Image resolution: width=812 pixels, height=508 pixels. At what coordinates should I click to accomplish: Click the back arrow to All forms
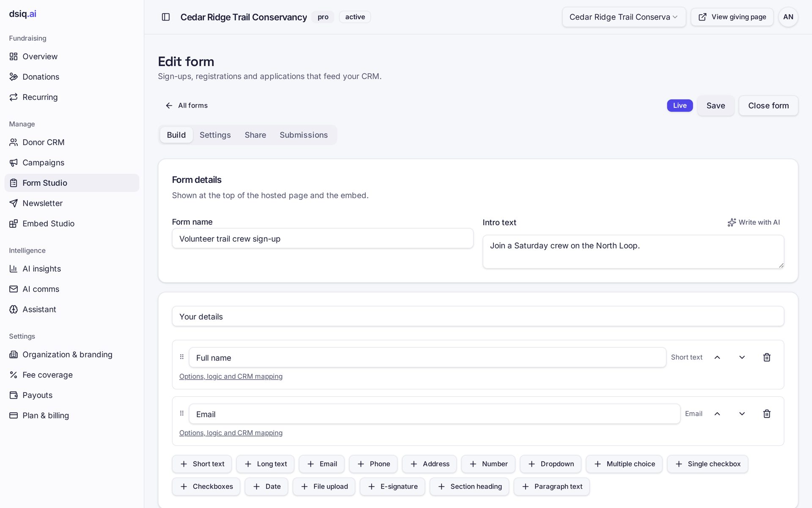169,105
